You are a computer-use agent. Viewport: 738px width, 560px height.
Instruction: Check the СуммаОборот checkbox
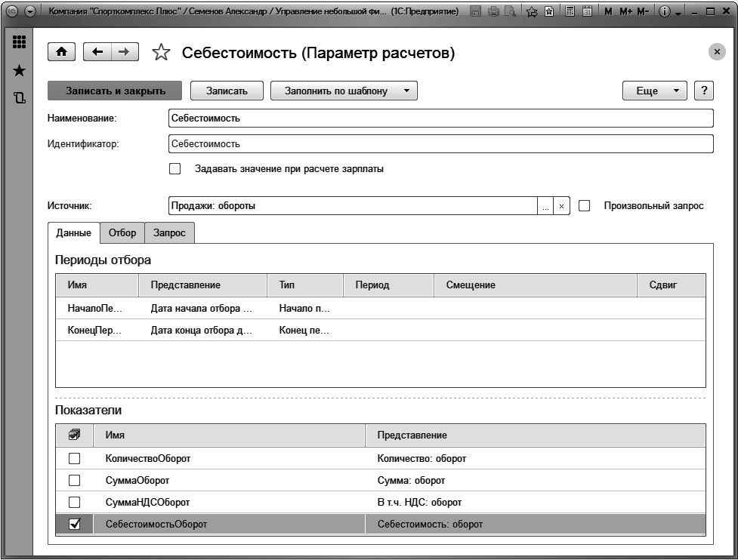74,480
